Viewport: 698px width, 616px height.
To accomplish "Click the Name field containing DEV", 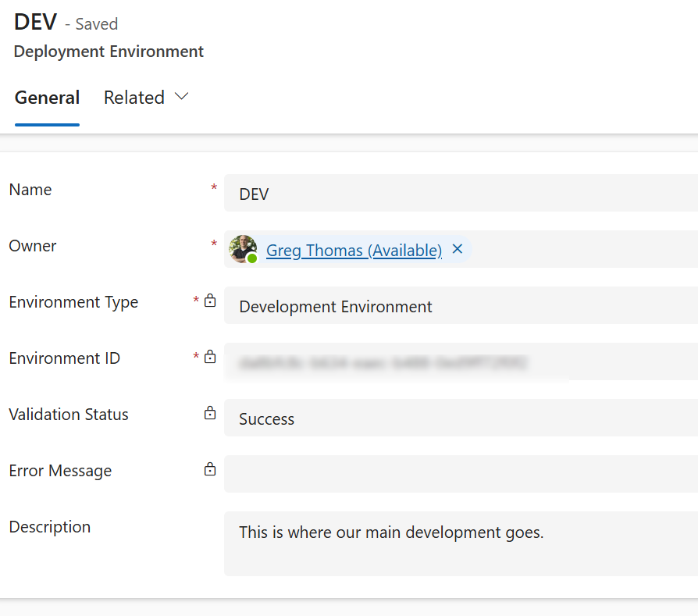I will (461, 194).
